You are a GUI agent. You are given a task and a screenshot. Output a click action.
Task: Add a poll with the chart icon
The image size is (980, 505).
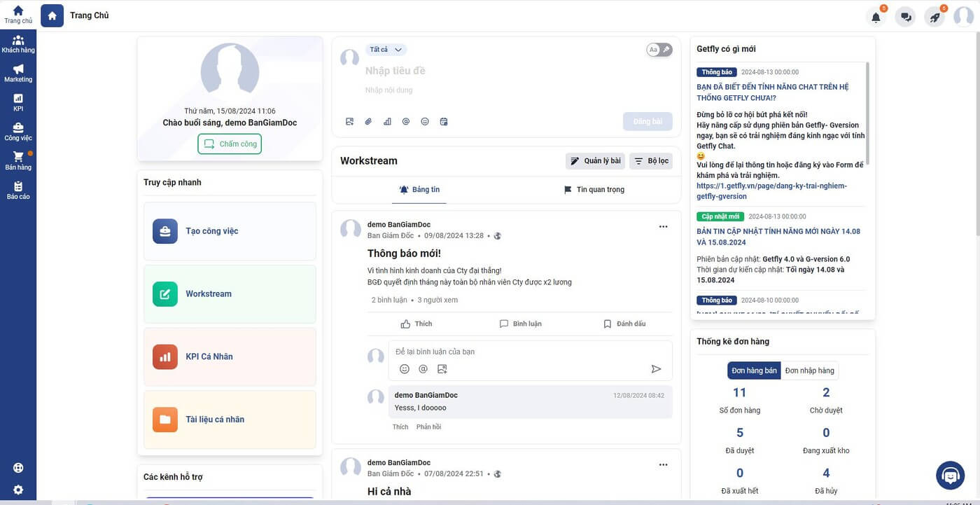click(x=387, y=122)
